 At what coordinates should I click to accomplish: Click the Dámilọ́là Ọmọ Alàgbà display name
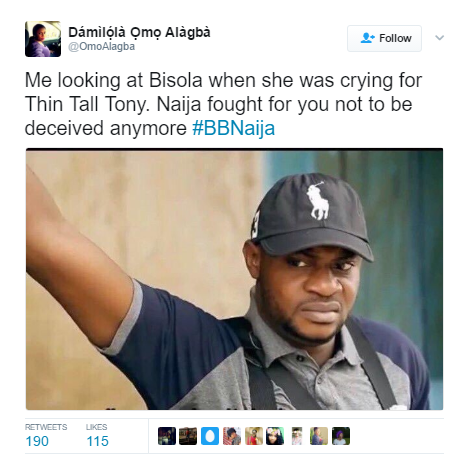(x=139, y=32)
